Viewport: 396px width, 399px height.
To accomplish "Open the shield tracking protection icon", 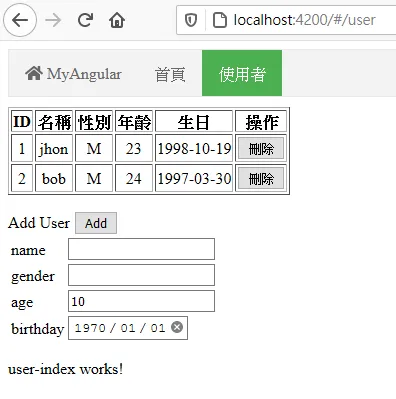I will [191, 20].
